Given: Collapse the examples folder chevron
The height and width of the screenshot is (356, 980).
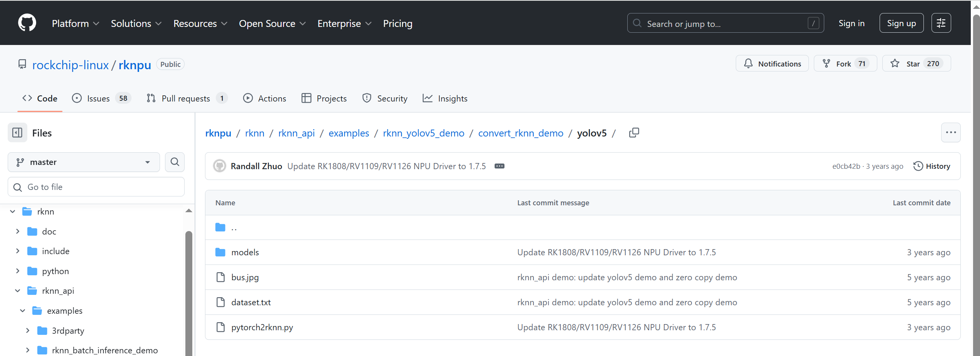Looking at the screenshot, I should pyautogui.click(x=23, y=311).
